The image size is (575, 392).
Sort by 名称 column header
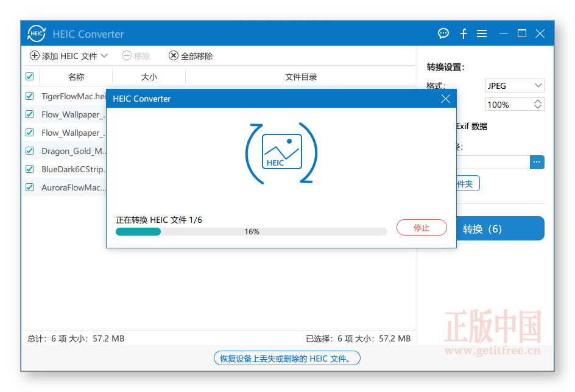pos(76,77)
